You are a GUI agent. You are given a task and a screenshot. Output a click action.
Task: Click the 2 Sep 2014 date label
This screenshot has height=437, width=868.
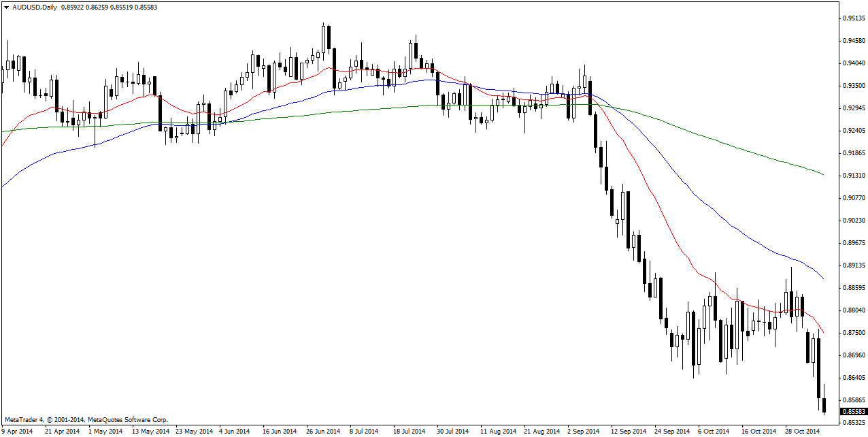point(584,432)
